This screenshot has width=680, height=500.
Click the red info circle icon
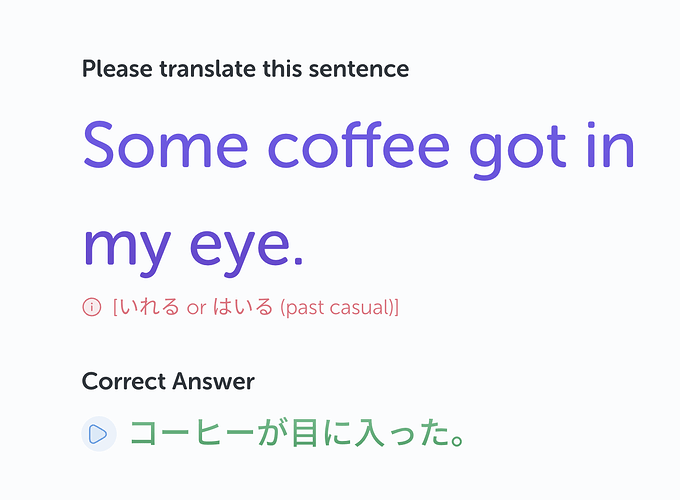pyautogui.click(x=91, y=307)
